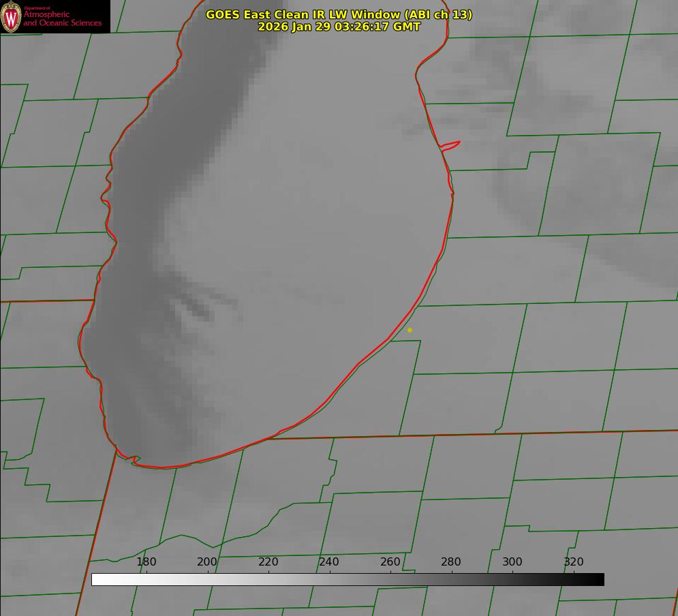The height and width of the screenshot is (616, 678).
Task: Click the small red-outlined peninsula on east shore
Action: (x=450, y=145)
